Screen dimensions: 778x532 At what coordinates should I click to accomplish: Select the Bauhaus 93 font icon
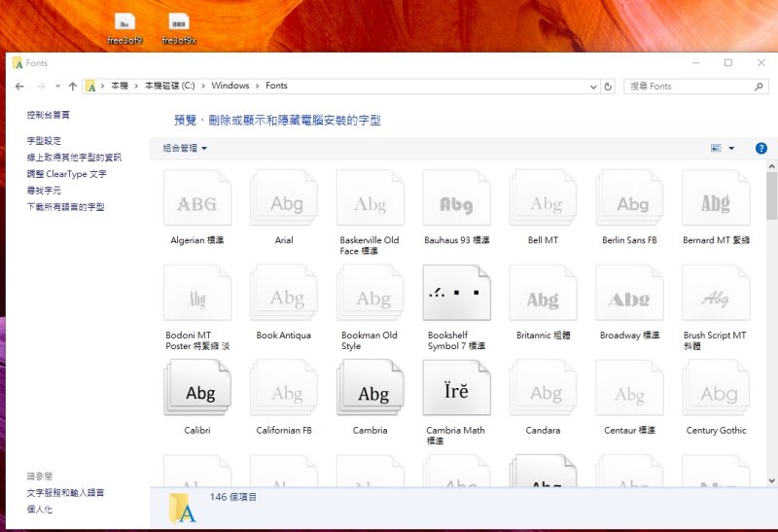[456, 201]
